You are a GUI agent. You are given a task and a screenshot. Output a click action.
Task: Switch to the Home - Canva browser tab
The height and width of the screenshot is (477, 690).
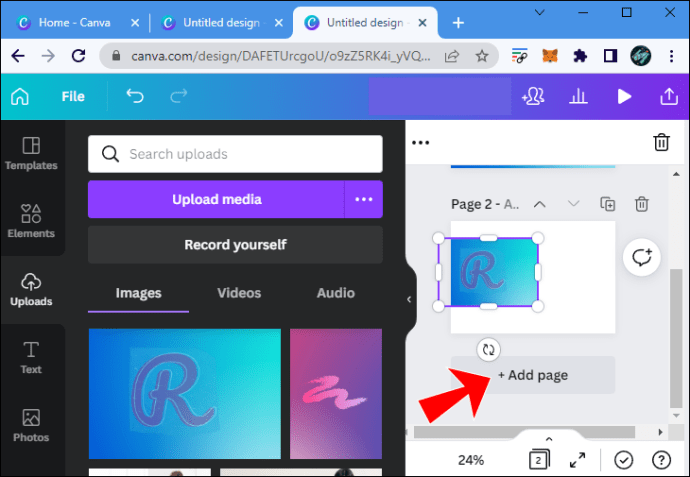click(x=74, y=22)
